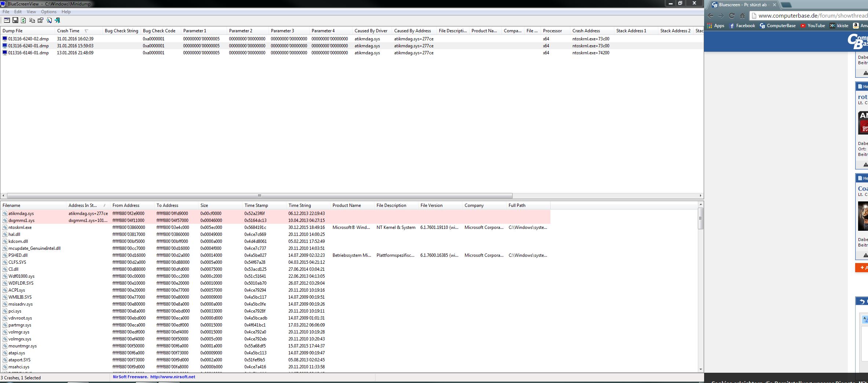Click address atikmdag.sys+277ce in lower pane
Screen dimensions: 868x383
tap(88, 214)
